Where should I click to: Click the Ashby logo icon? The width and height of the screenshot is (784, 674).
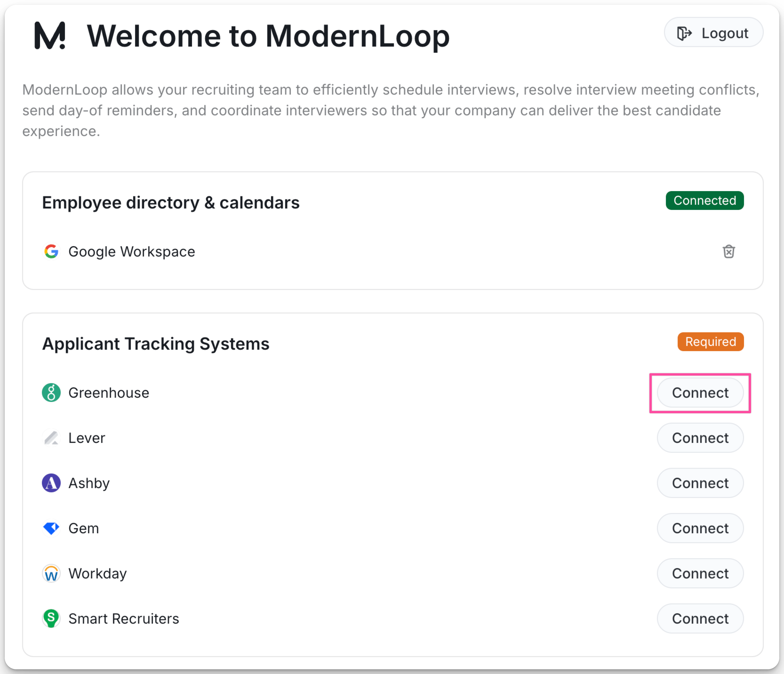[52, 483]
